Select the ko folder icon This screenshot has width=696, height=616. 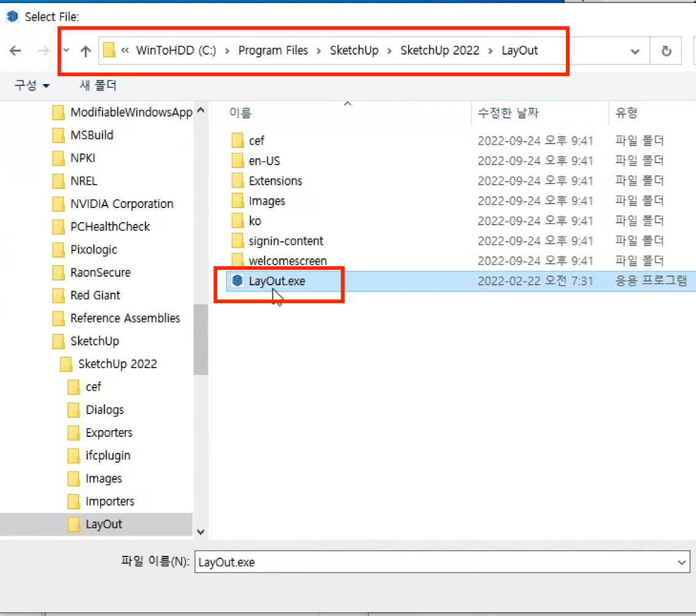238,221
